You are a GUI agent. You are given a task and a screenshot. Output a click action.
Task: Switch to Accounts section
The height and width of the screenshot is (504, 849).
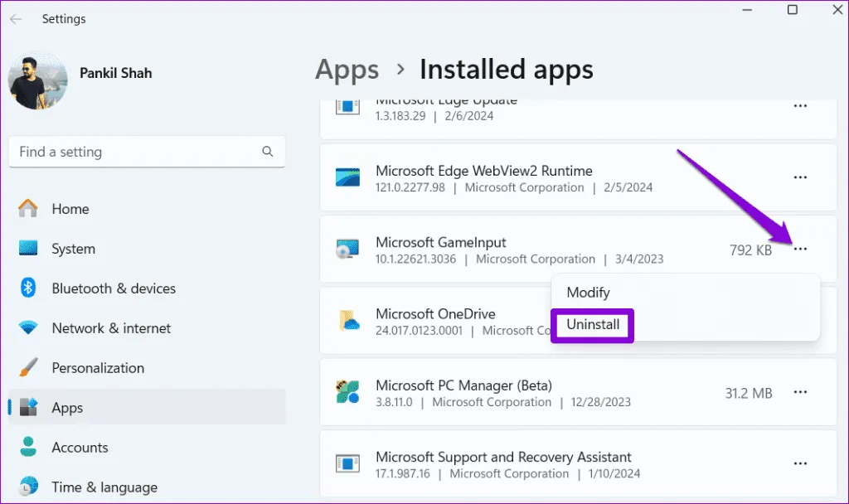[x=80, y=448]
